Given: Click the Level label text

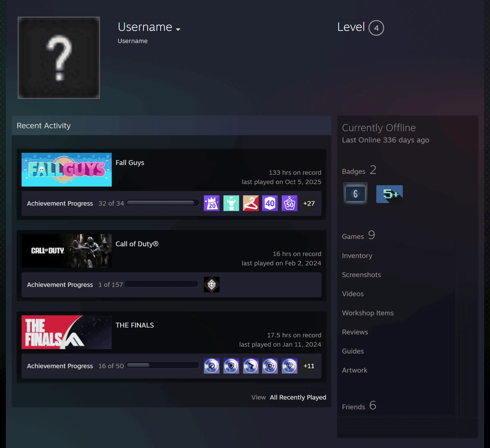Looking at the screenshot, I should point(351,27).
